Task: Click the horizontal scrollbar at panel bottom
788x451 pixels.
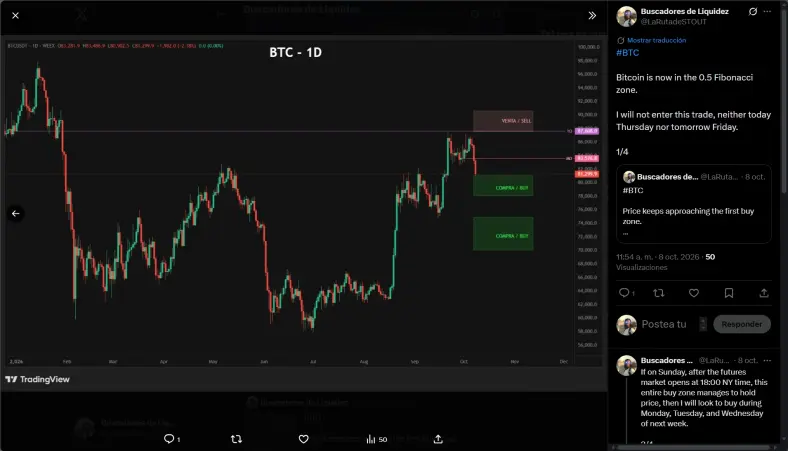Action: (x=694, y=447)
